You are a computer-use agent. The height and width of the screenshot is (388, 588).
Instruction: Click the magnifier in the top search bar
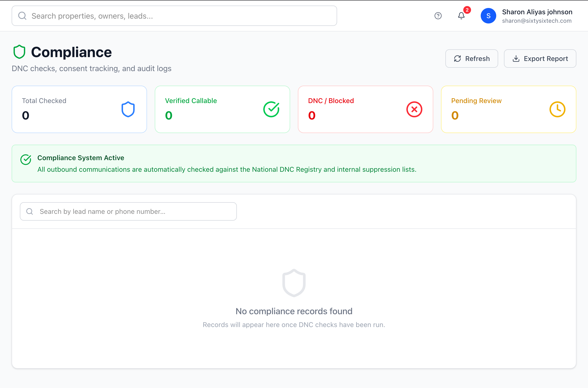click(x=22, y=16)
